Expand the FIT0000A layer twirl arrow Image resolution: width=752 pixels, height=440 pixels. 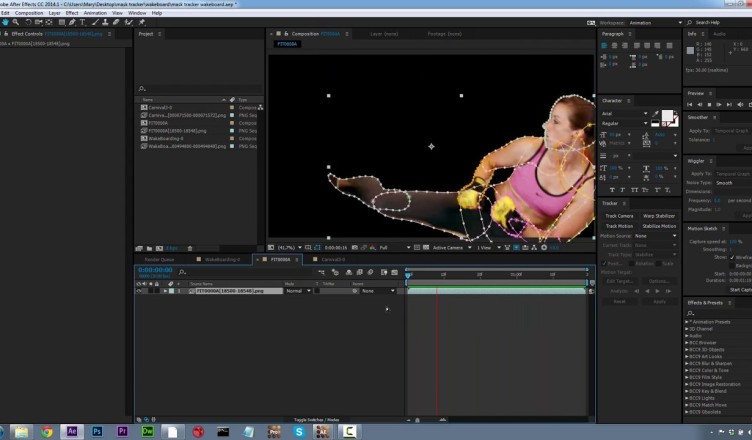165,291
